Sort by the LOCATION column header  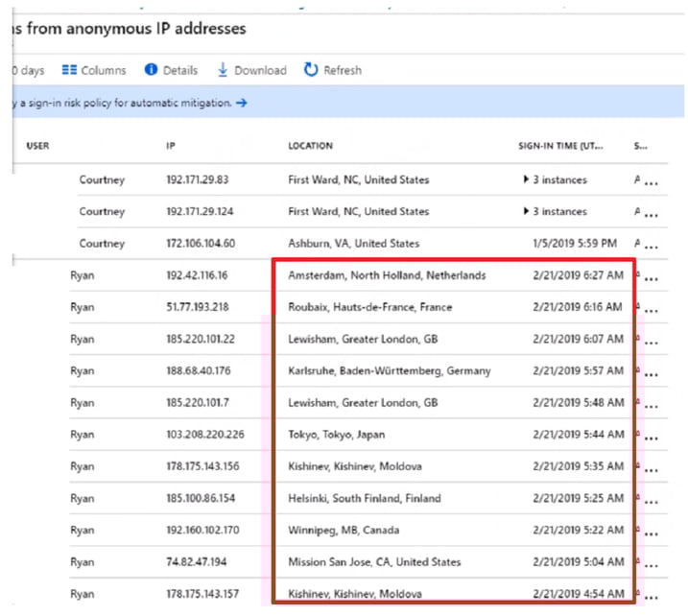point(310,146)
